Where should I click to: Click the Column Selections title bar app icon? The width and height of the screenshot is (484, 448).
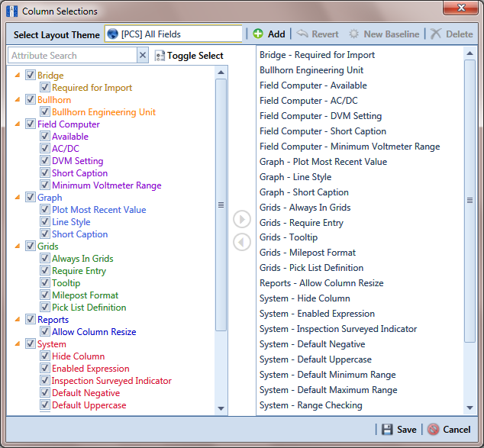point(11,11)
